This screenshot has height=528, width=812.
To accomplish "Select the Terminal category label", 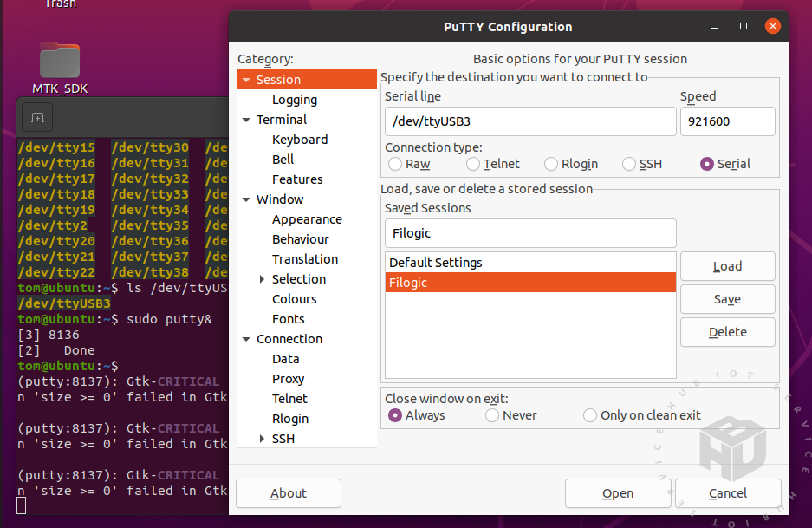I will pyautogui.click(x=282, y=120).
